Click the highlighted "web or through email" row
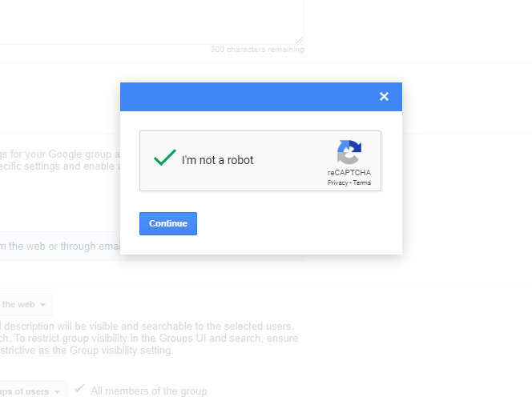532x397 pixels. (x=60, y=247)
